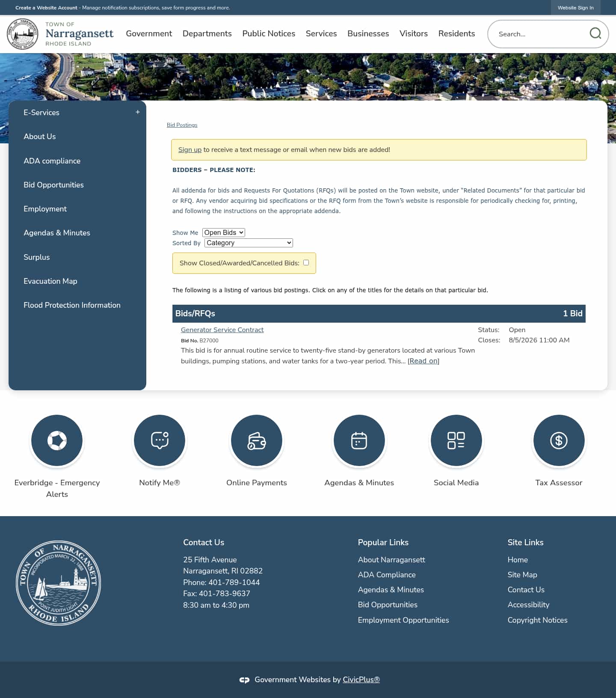Click the search magnifier icon
Screen dimensions: 616x698
pos(595,33)
